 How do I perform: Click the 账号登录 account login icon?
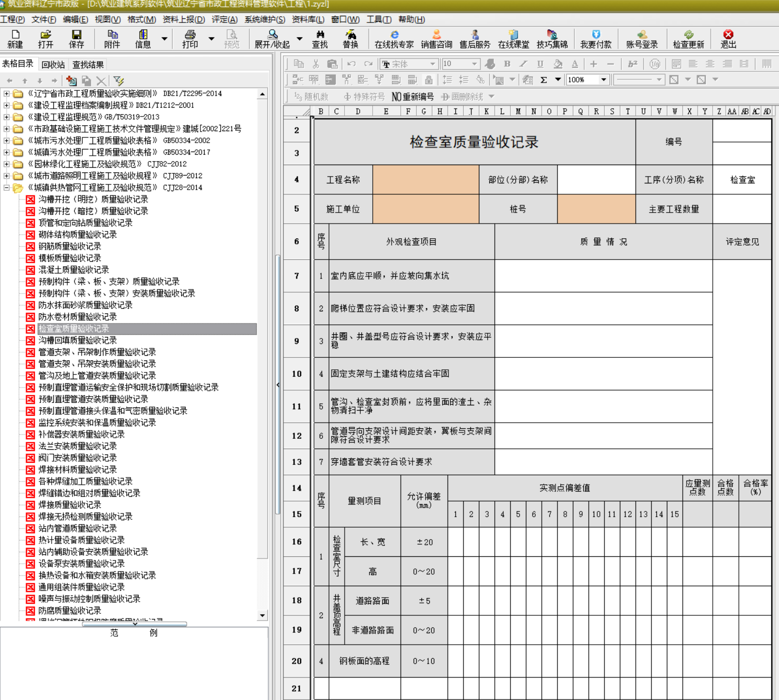coord(642,39)
